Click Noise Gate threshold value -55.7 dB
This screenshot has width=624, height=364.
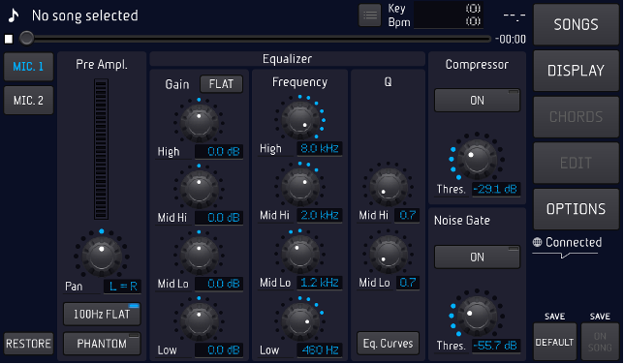[x=496, y=346]
